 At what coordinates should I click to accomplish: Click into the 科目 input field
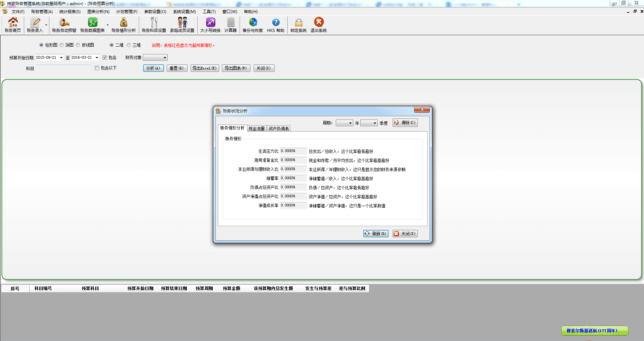[x=64, y=68]
